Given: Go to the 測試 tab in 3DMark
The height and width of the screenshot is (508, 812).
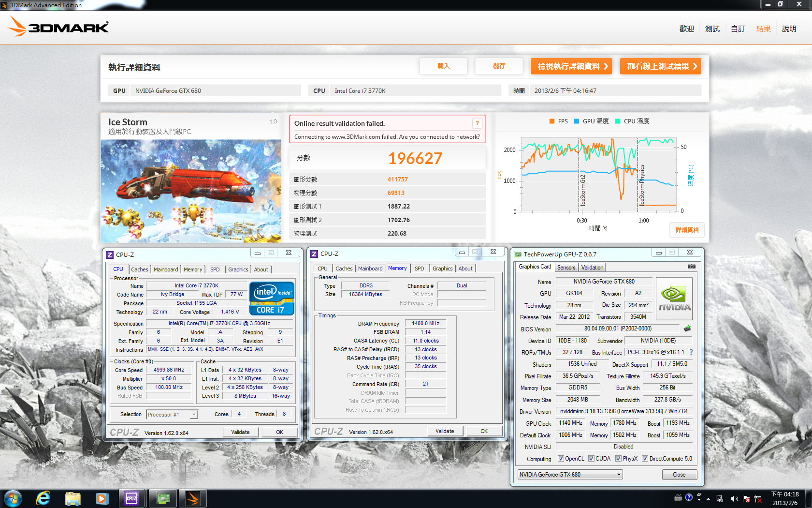Looking at the screenshot, I should tap(712, 29).
